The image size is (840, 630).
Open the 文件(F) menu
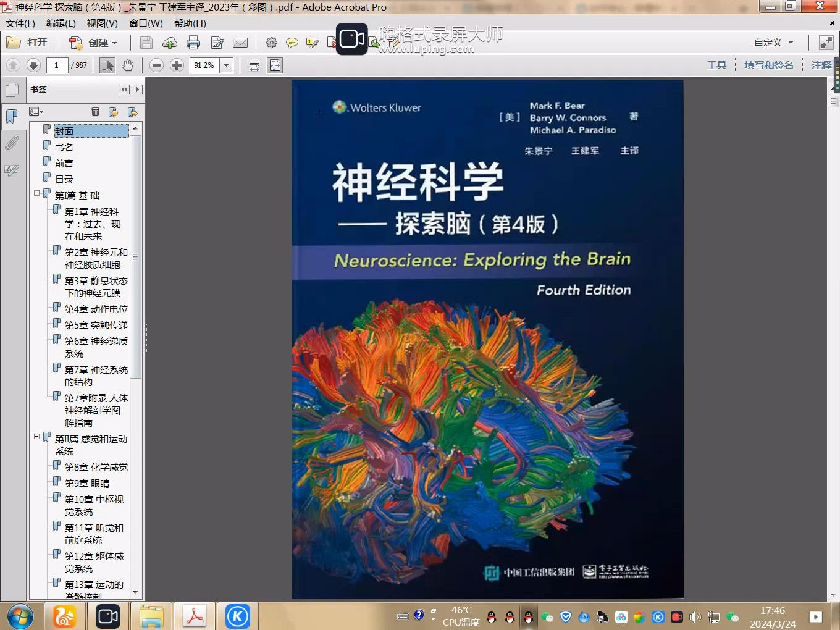coord(20,23)
